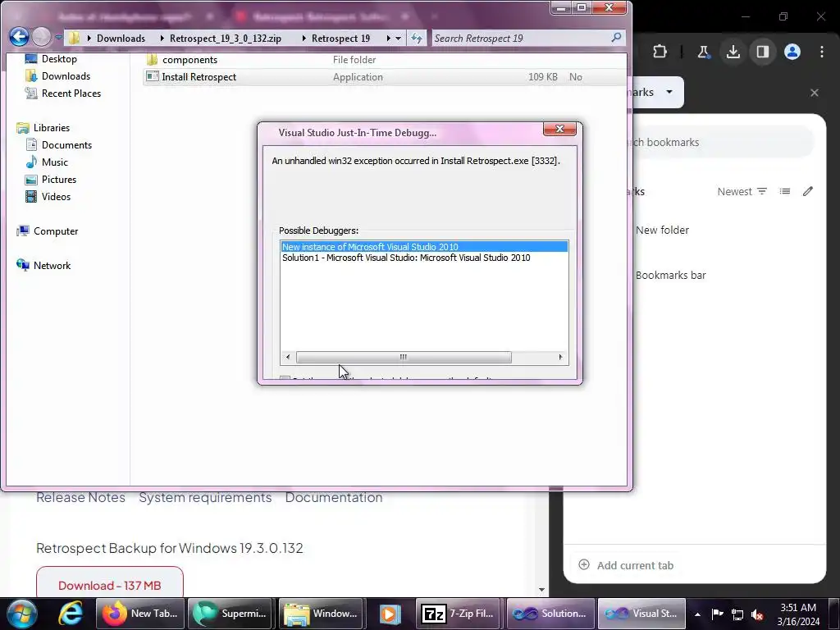The width and height of the screenshot is (840, 630).
Task: Click the debugger list horizontal scrollbar thumb
Action: coord(404,357)
